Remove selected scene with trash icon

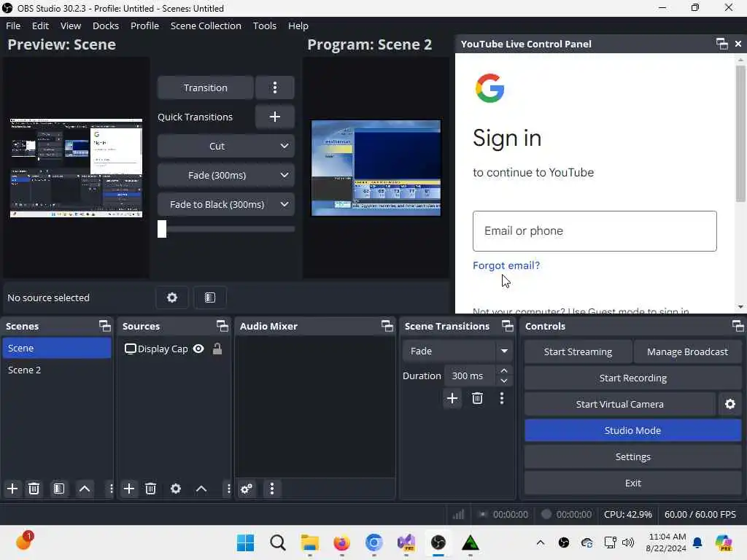click(34, 489)
